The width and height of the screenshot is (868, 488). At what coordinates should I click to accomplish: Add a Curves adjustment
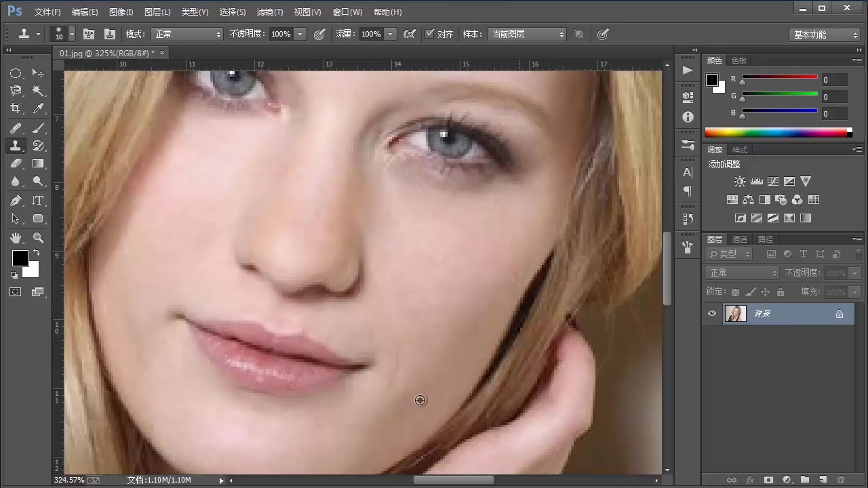point(772,181)
